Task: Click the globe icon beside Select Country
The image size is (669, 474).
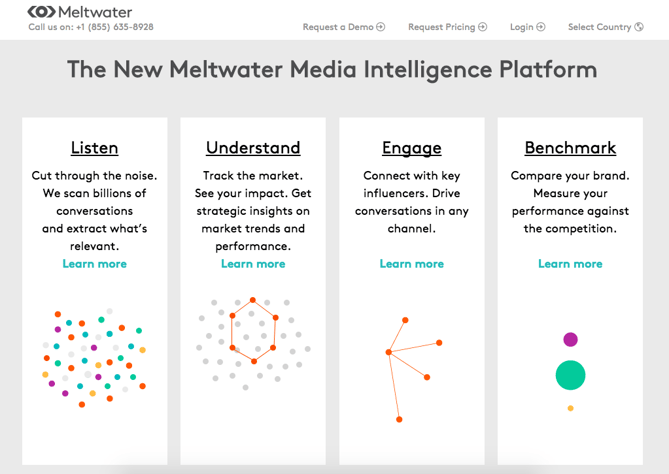Action: 639,27
